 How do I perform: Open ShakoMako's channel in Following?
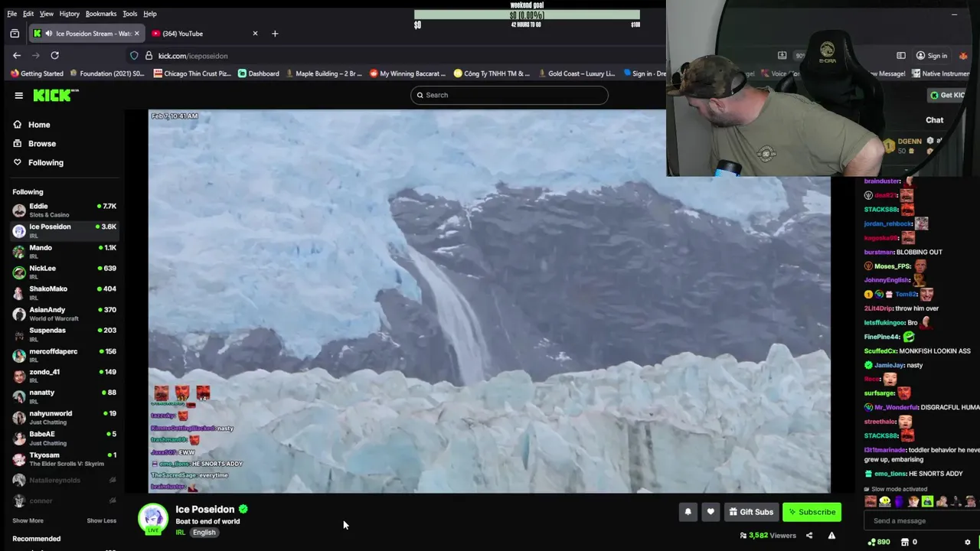(x=64, y=292)
